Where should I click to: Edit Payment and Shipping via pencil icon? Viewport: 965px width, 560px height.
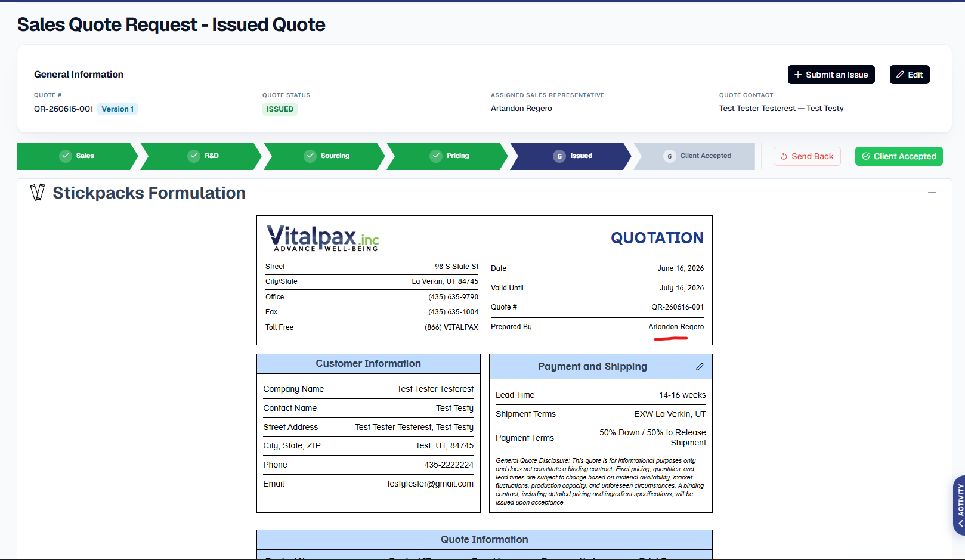click(x=700, y=367)
